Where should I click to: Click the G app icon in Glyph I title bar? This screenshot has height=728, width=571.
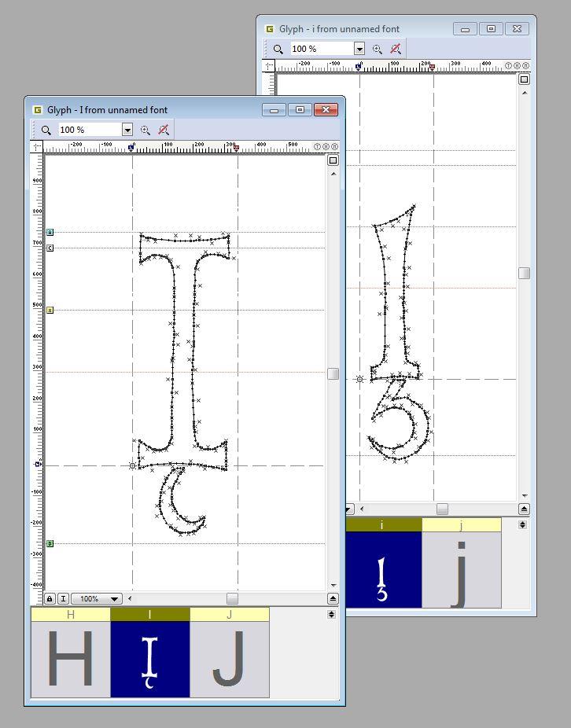click(x=38, y=110)
